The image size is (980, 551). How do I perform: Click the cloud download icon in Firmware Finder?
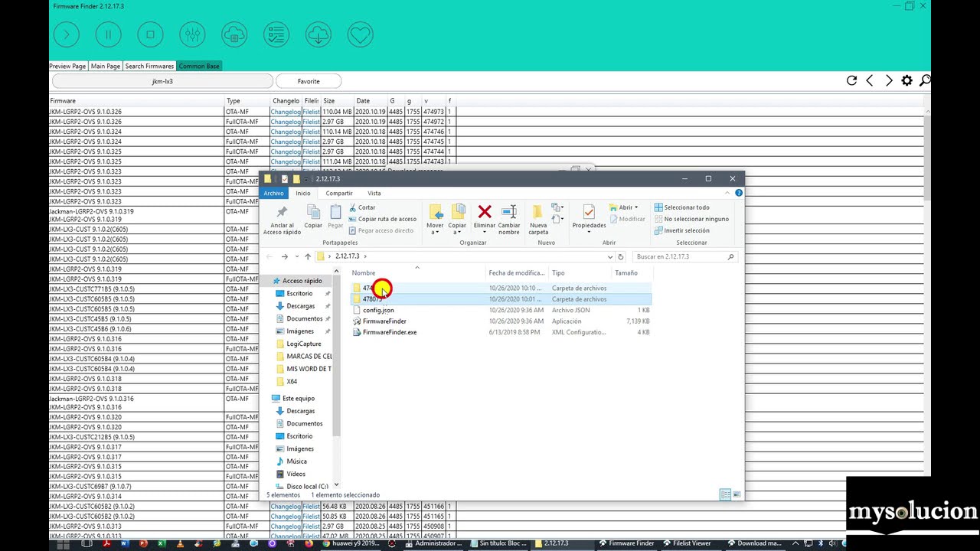pos(318,34)
